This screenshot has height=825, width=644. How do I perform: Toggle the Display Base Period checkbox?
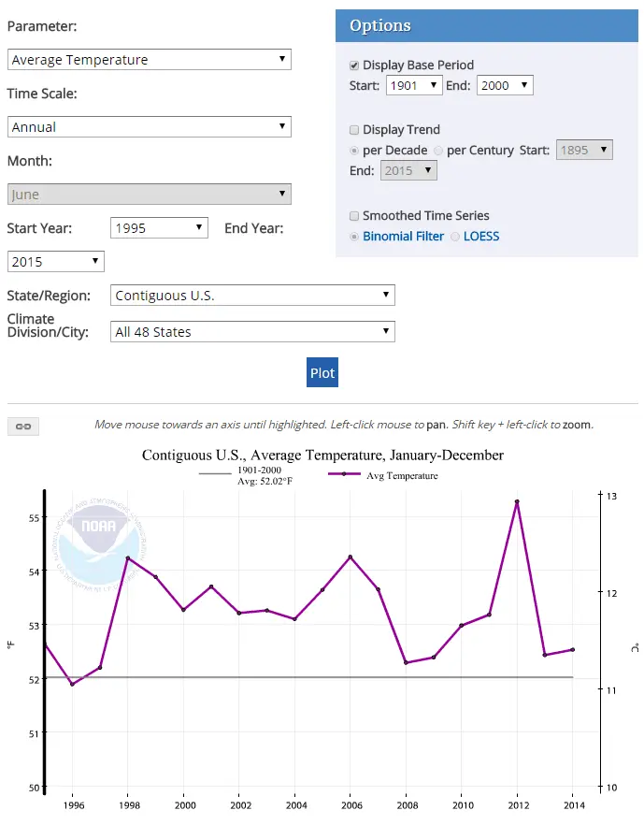[354, 65]
